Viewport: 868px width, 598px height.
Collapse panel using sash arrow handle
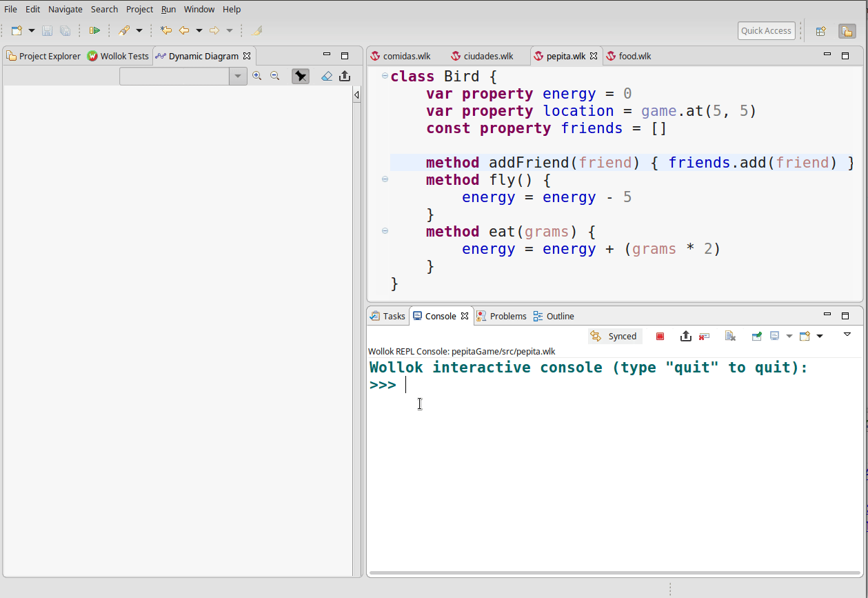[356, 94]
